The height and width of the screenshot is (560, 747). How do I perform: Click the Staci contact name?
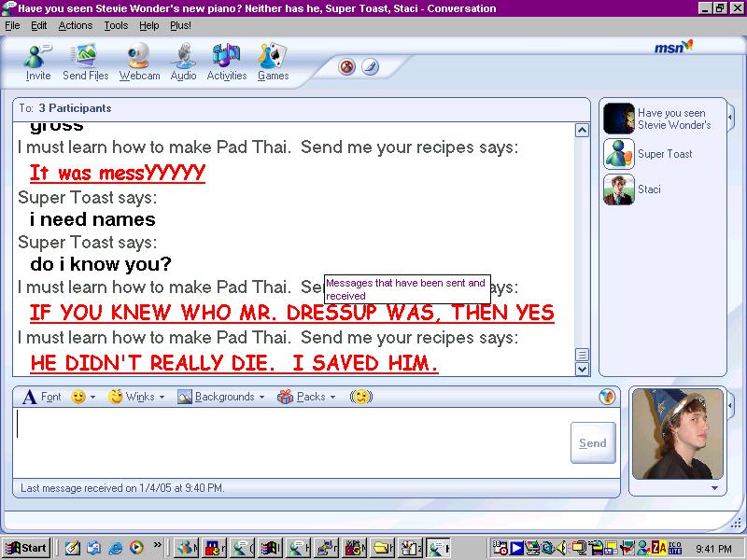pyautogui.click(x=649, y=189)
